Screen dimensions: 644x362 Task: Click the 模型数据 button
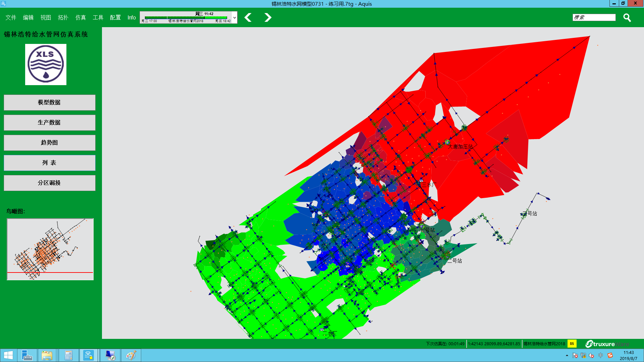click(x=50, y=102)
